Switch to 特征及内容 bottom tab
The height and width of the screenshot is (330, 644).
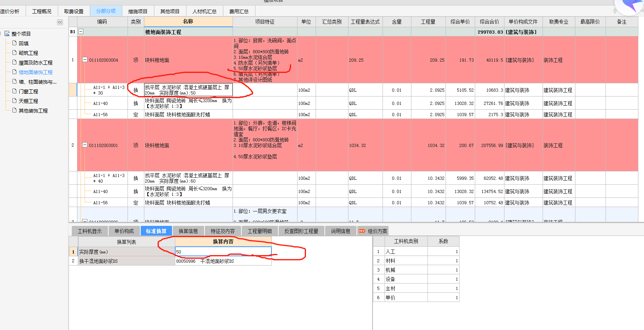click(x=223, y=231)
